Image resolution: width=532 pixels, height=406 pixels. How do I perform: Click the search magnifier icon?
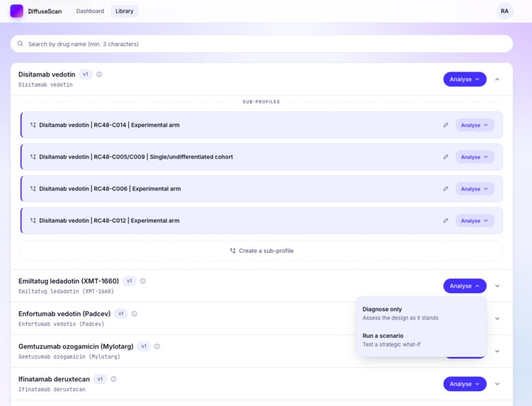coord(21,44)
